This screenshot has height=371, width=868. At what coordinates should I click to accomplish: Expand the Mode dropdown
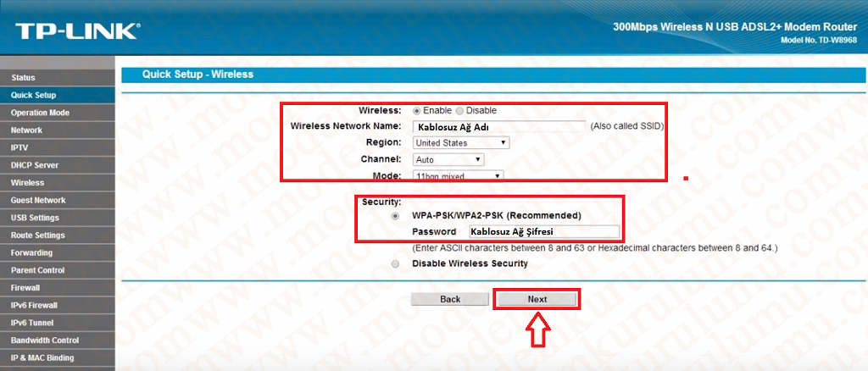pyautogui.click(x=457, y=175)
